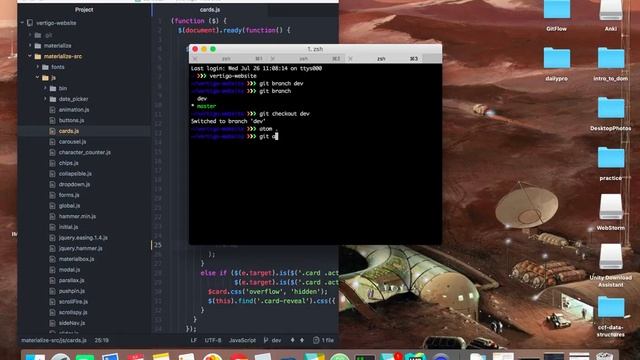Open the Unity Download Assistant icon

coord(611,257)
